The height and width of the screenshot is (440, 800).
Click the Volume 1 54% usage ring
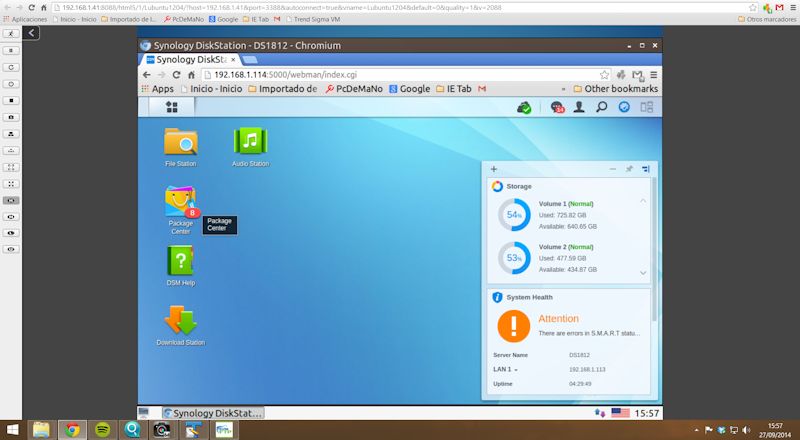point(514,215)
